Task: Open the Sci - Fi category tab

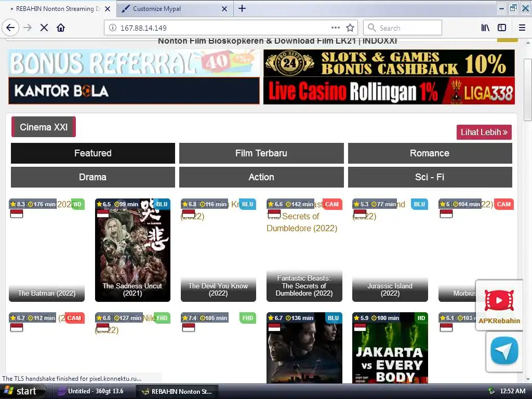Action: coord(430,177)
